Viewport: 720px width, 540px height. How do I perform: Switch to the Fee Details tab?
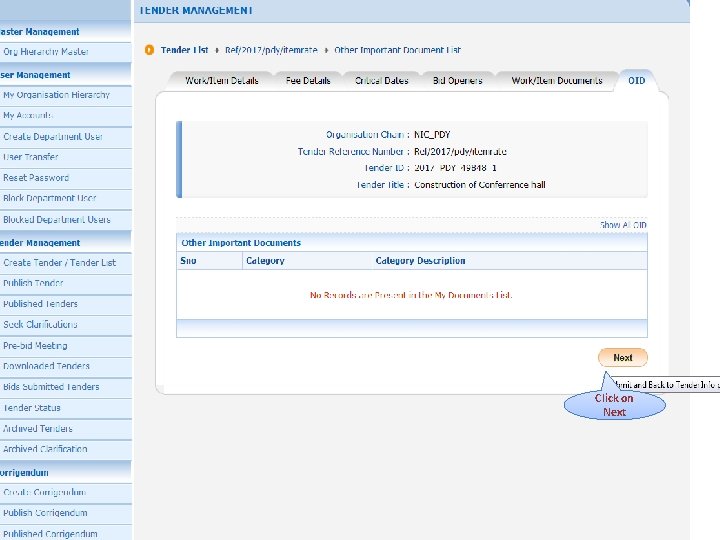pos(308,81)
